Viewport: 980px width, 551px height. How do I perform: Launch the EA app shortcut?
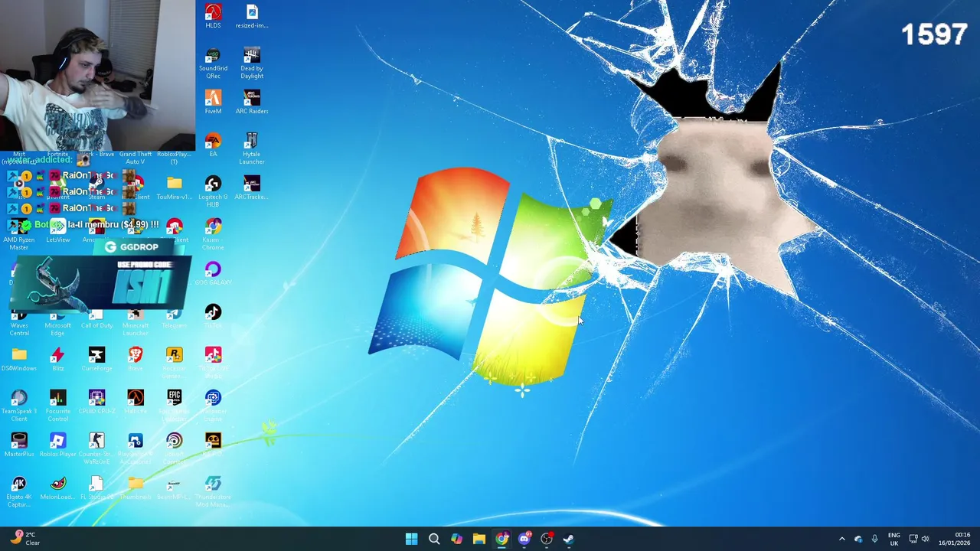click(x=213, y=145)
